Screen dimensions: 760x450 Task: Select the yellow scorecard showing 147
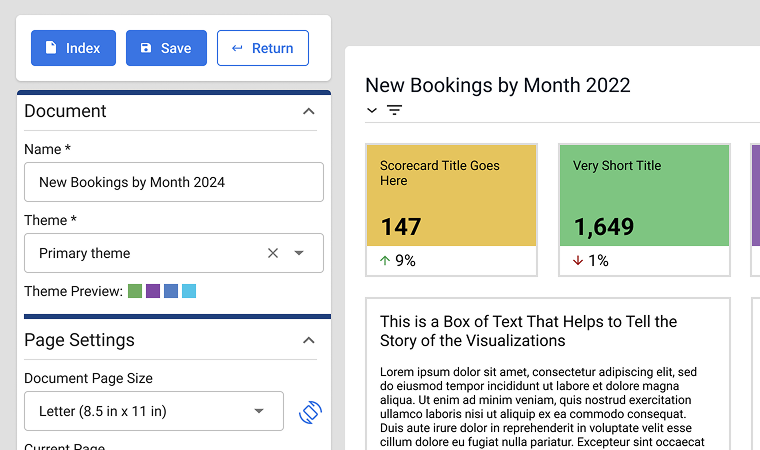(452, 195)
